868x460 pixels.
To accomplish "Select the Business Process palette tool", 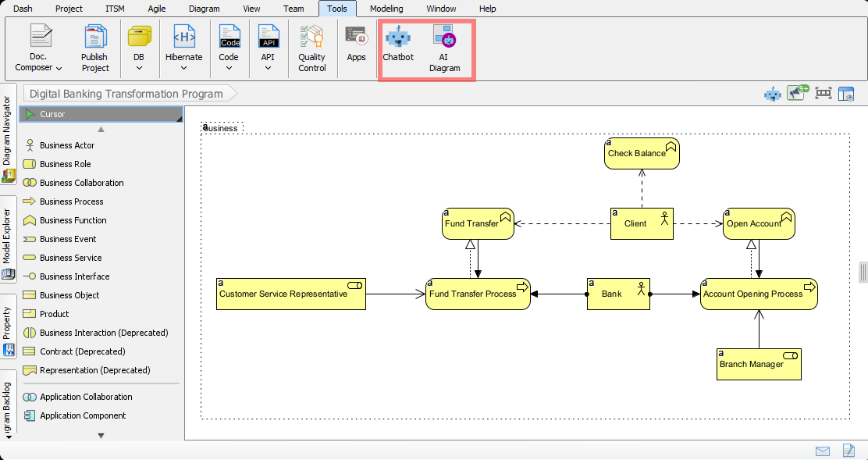I will click(x=71, y=201).
